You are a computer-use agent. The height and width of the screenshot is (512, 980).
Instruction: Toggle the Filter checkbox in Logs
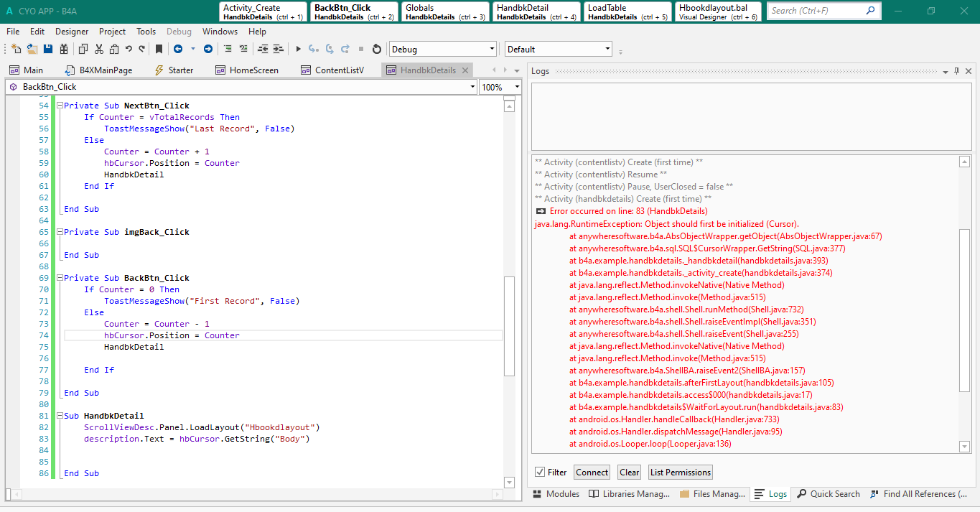coord(540,472)
